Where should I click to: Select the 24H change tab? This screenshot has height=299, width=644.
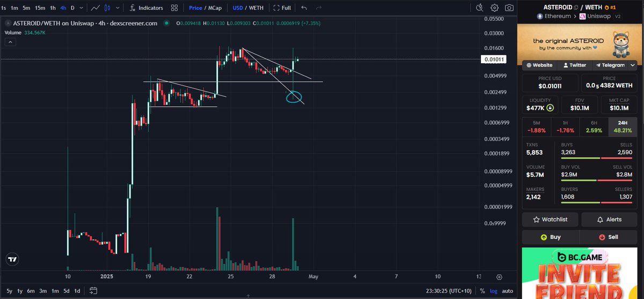[624, 126]
